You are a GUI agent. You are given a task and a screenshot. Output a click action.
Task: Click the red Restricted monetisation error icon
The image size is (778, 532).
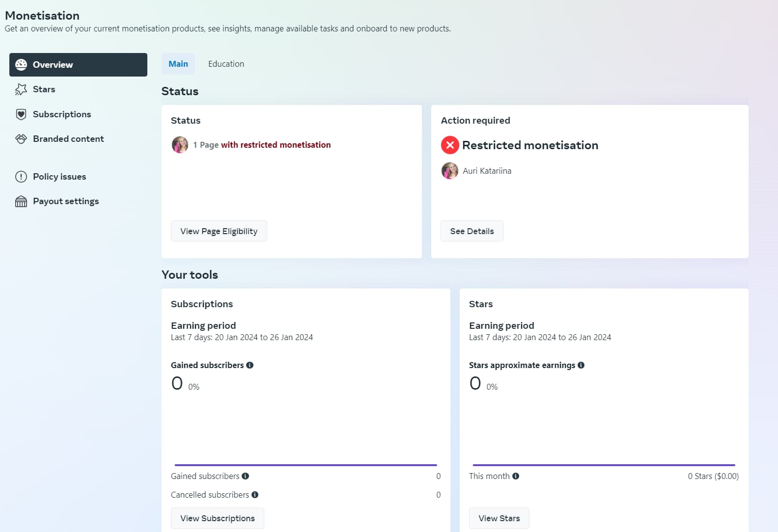point(449,145)
